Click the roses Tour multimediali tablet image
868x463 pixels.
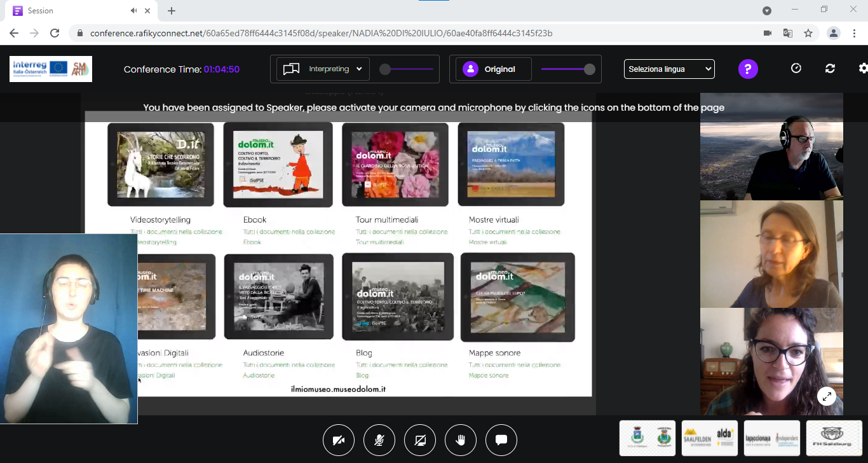(395, 164)
